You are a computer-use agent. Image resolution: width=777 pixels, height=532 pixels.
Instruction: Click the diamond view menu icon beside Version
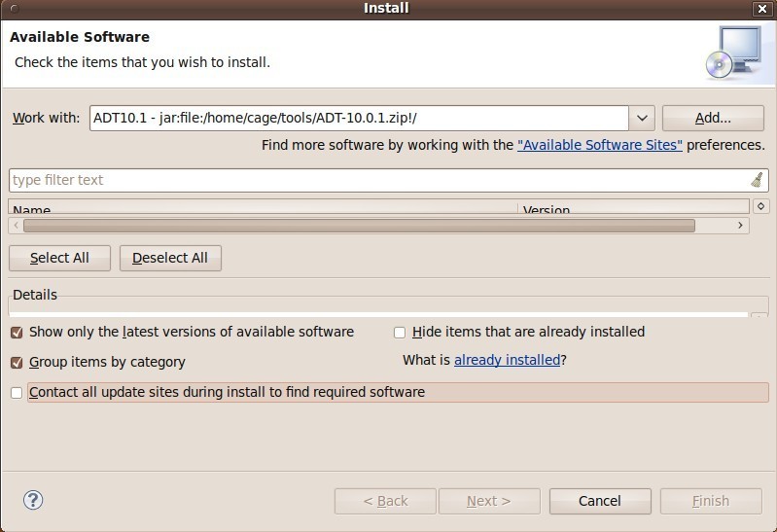pos(761,206)
